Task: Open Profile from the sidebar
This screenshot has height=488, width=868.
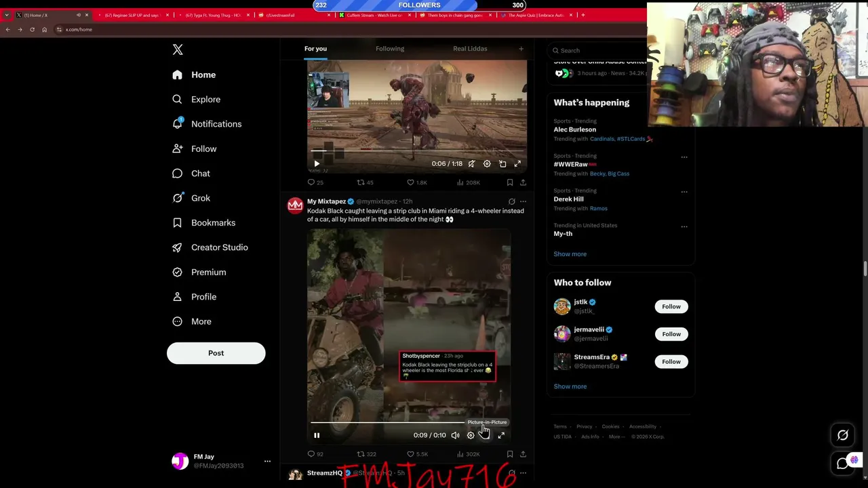Action: (194, 297)
